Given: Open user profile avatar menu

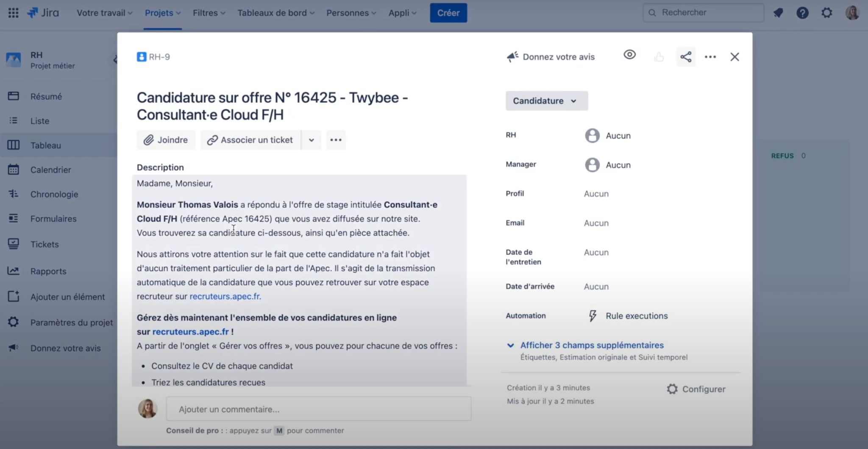Looking at the screenshot, I should click(x=852, y=13).
